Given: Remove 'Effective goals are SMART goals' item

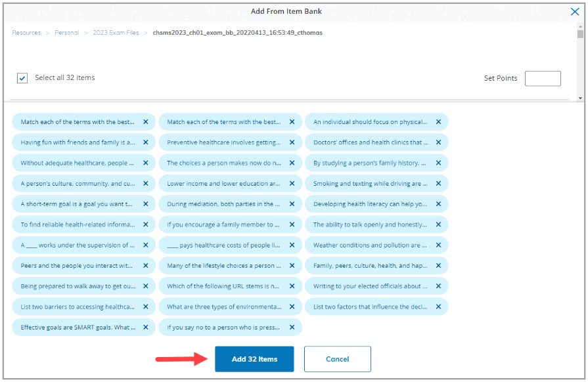Looking at the screenshot, I should [x=146, y=328].
